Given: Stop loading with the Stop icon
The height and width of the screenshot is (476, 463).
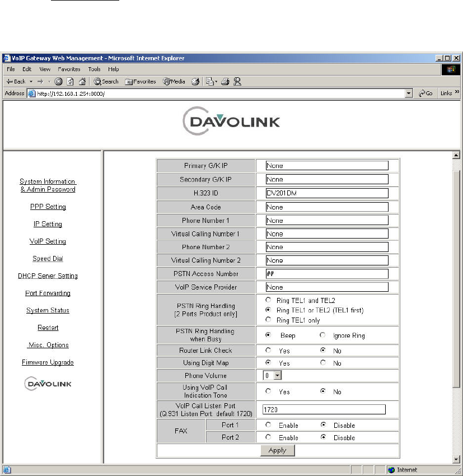Looking at the screenshot, I should tap(59, 81).
